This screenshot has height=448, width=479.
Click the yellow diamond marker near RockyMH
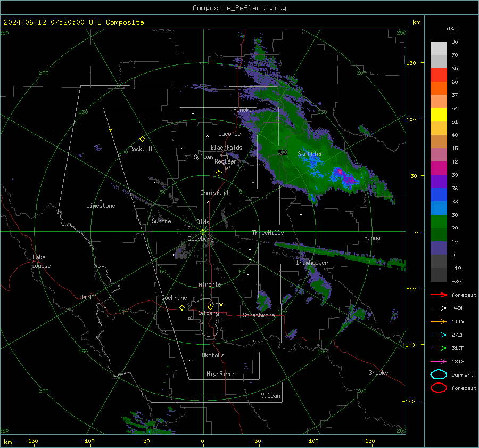point(142,139)
